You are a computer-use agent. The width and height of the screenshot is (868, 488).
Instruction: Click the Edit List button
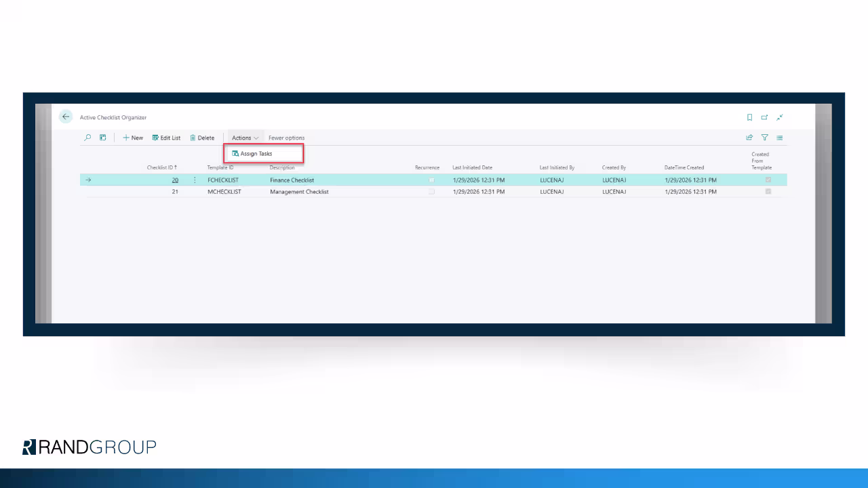(166, 138)
